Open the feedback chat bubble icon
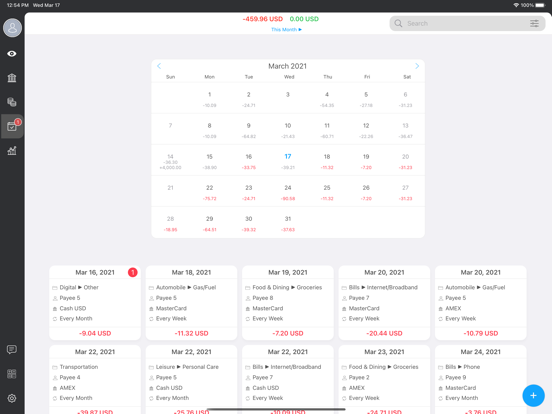 point(12,350)
